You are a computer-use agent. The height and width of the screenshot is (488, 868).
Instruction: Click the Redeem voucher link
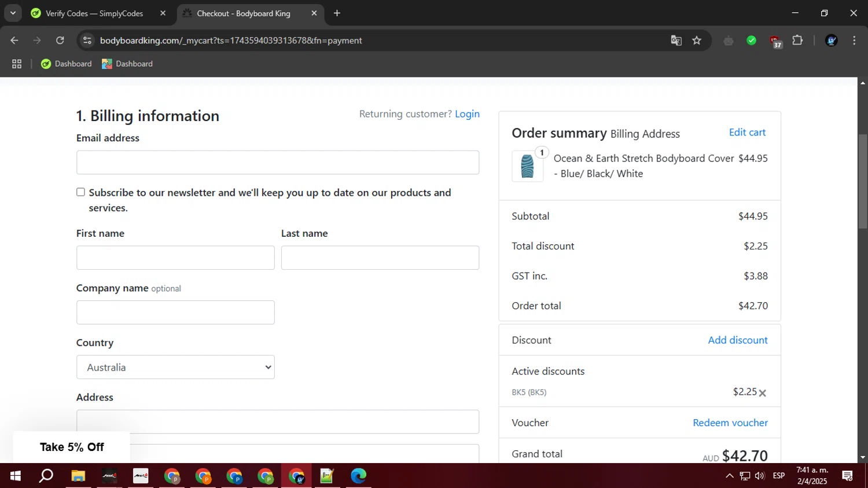click(730, 423)
